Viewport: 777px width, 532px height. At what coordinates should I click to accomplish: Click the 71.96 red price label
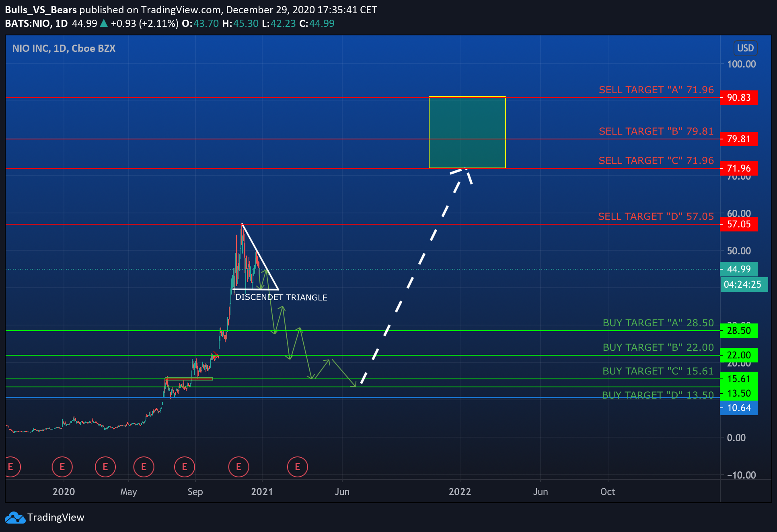pyautogui.click(x=739, y=168)
